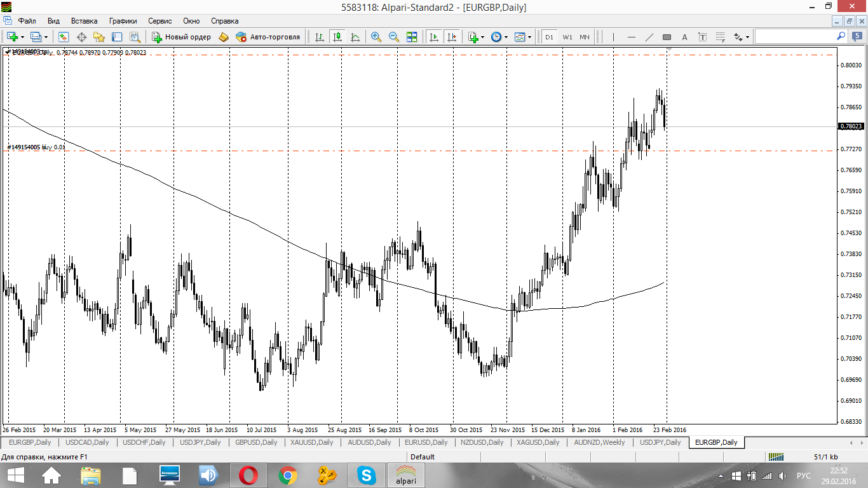The height and width of the screenshot is (488, 868).
Task: Switch to the XAUUSD,Daily chart tab
Action: [x=313, y=442]
